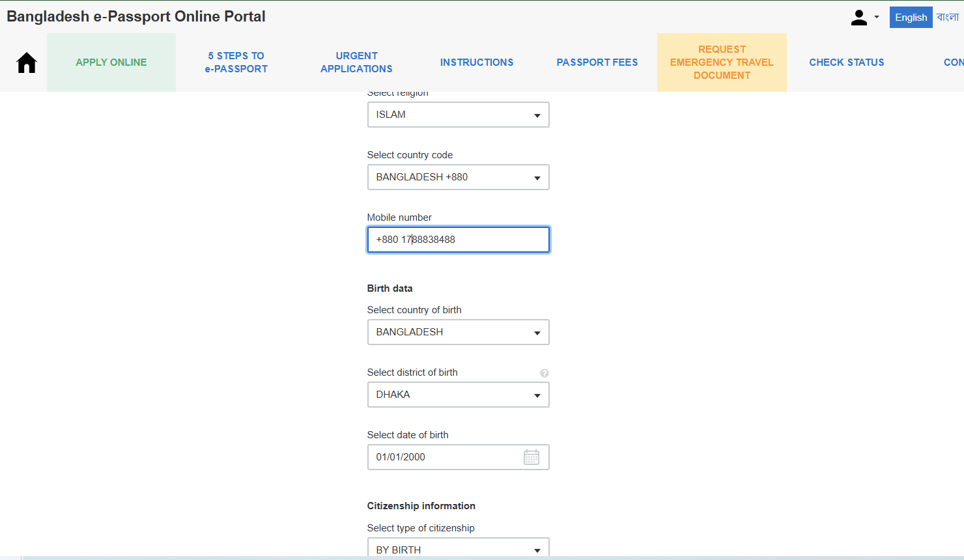
Task: Click the Birth data heading
Action: coord(390,288)
